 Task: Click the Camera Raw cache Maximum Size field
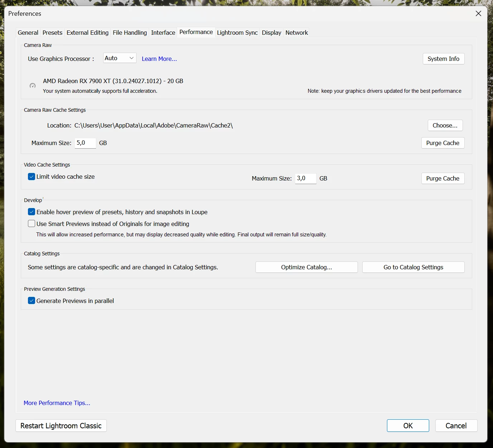tap(85, 143)
